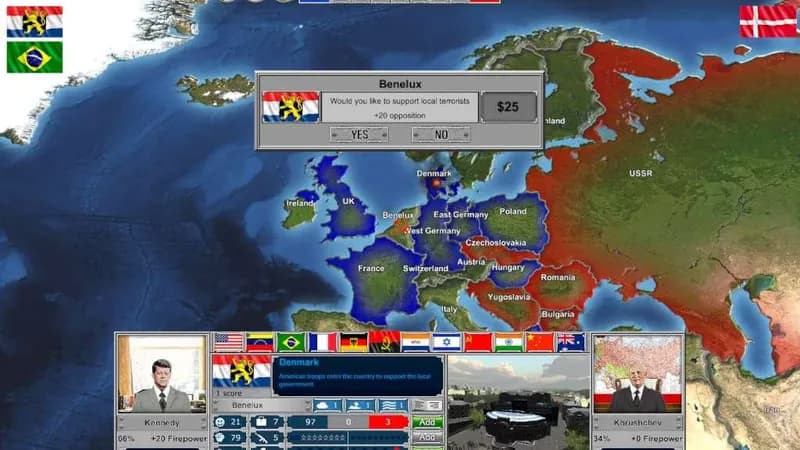Viewport: 800px width, 450px height.
Task: Click NO in the Benelux dialog
Action: pos(441,135)
